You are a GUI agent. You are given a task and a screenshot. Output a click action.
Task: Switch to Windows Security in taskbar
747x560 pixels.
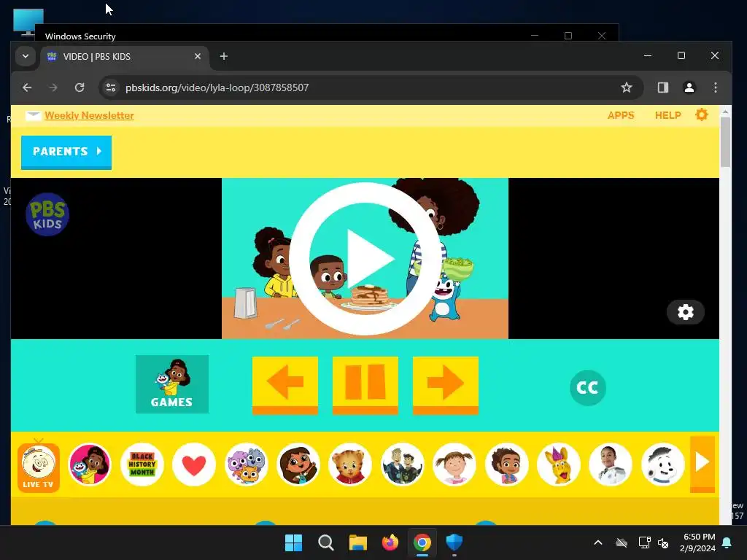pyautogui.click(x=454, y=542)
